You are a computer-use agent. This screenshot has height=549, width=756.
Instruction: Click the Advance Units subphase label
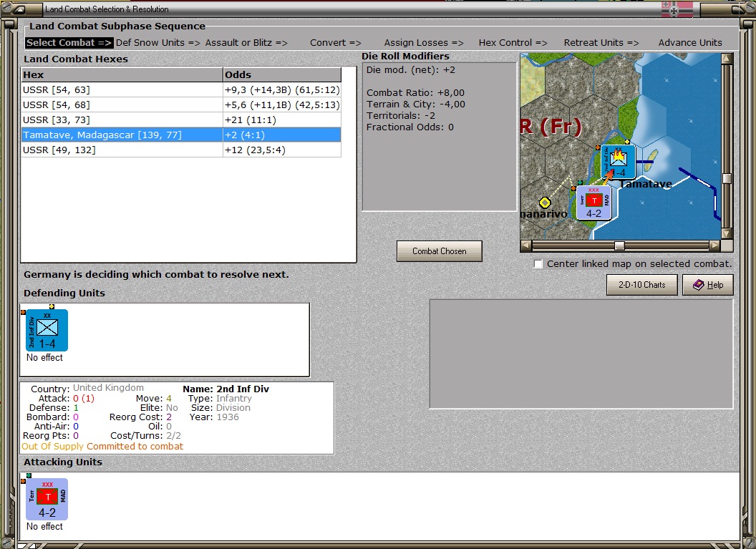(690, 43)
